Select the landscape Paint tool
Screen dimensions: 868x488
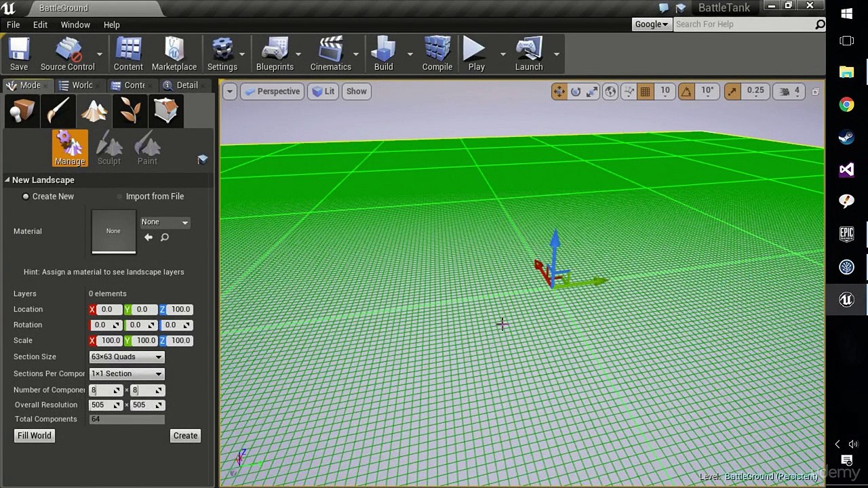(x=147, y=148)
